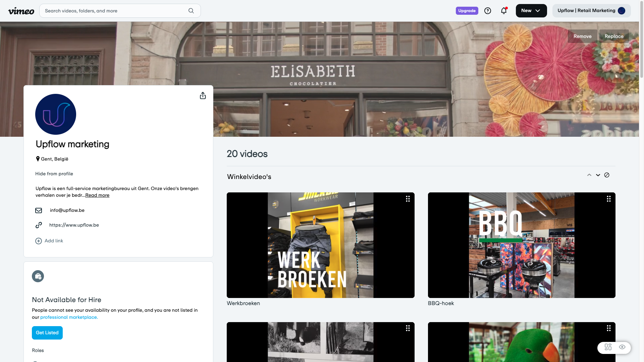644x362 pixels.
Task: Click the Werkbroeken video thumbnail
Action: tap(320, 245)
